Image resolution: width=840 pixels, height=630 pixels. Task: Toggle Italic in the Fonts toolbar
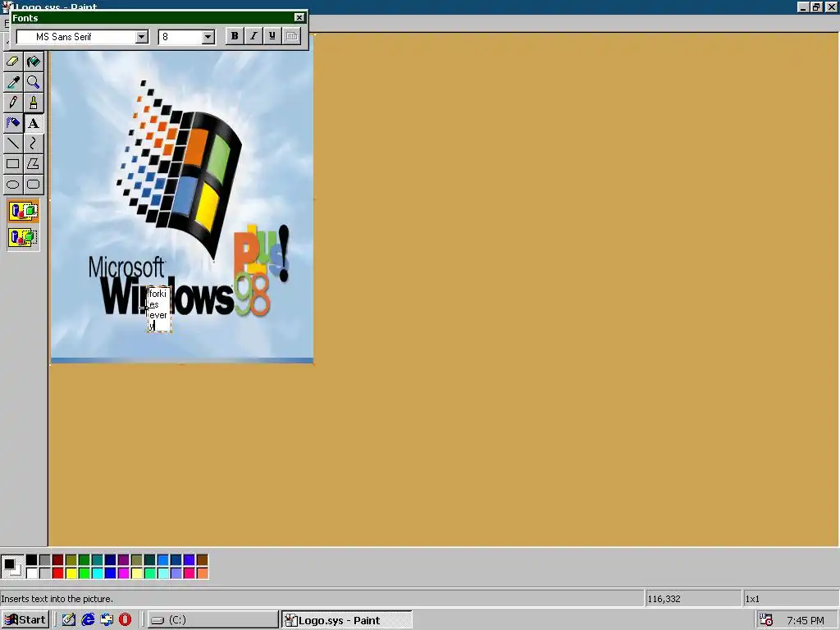tap(253, 36)
